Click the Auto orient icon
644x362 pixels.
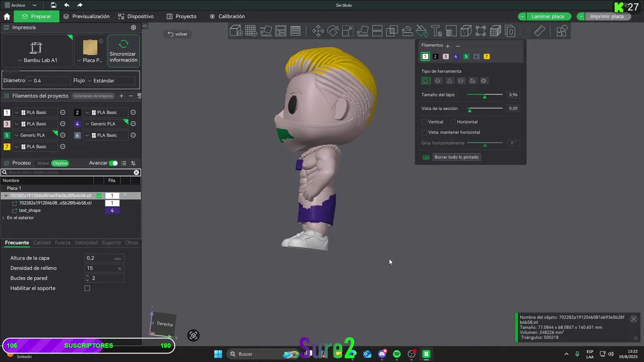(266, 31)
